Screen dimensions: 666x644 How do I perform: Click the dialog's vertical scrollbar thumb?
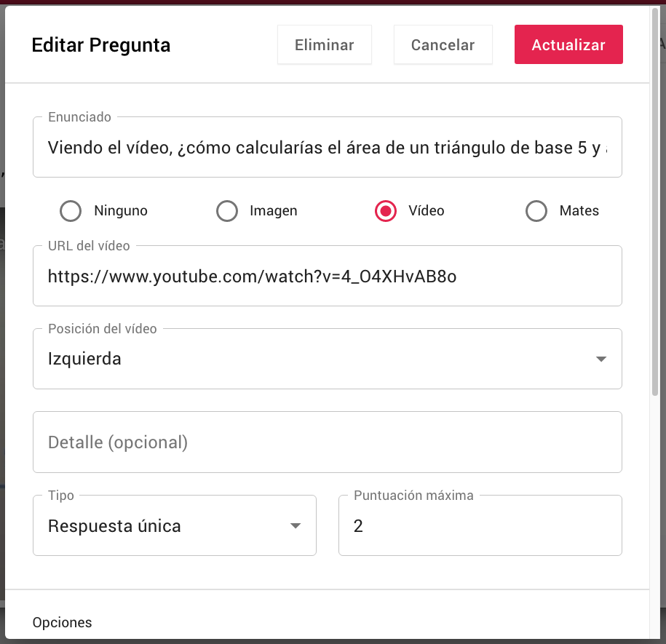coord(655,202)
